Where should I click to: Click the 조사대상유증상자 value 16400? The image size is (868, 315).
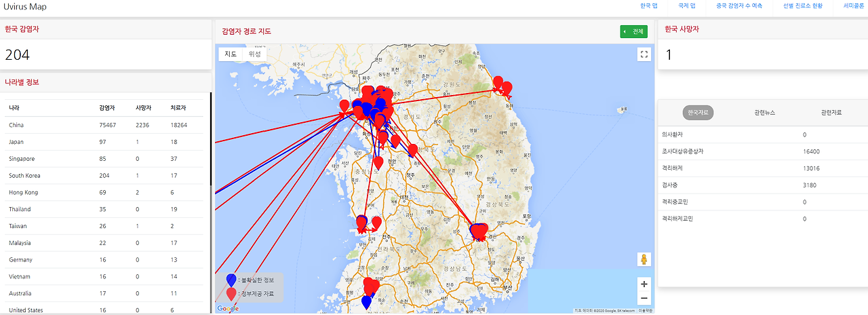click(x=811, y=151)
